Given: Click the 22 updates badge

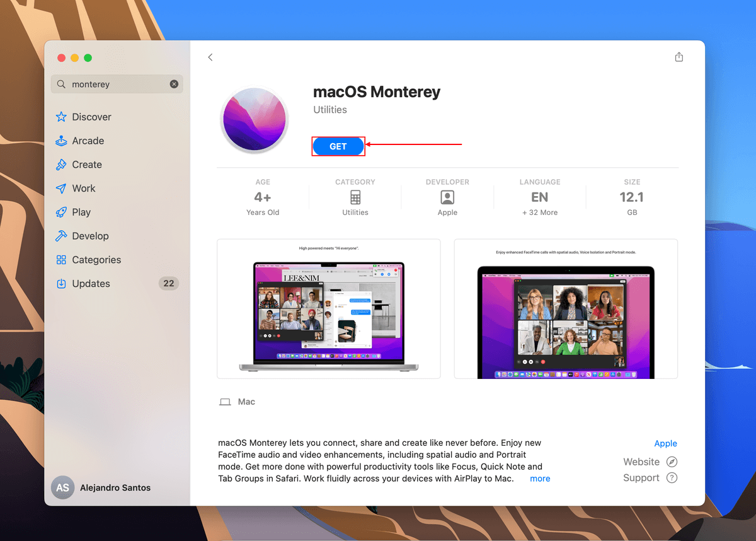Looking at the screenshot, I should coord(169,283).
